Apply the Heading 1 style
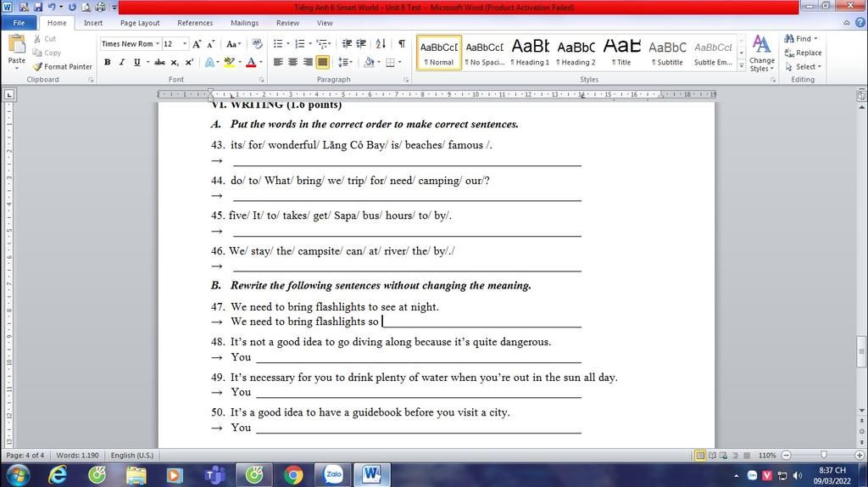 click(x=531, y=53)
